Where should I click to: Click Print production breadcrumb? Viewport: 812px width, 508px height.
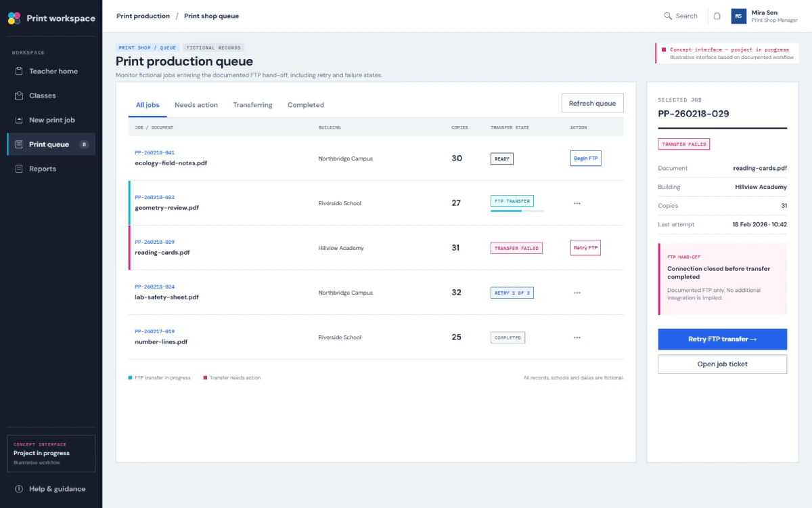[143, 16]
